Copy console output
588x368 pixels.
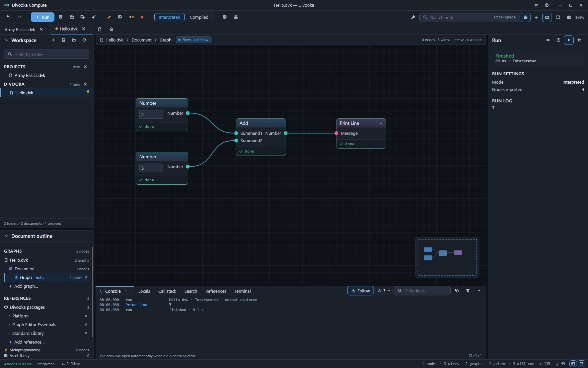pyautogui.click(x=457, y=291)
